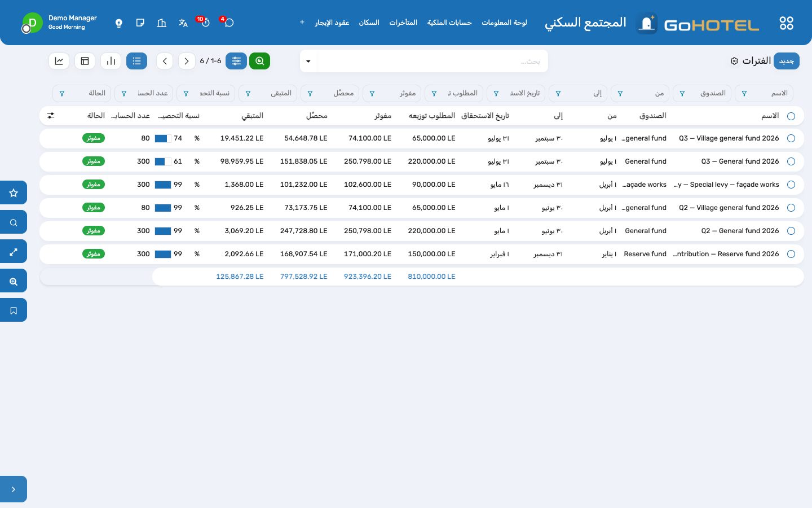This screenshot has height=508, width=812.
Task: Click the search input field
Action: (432, 61)
